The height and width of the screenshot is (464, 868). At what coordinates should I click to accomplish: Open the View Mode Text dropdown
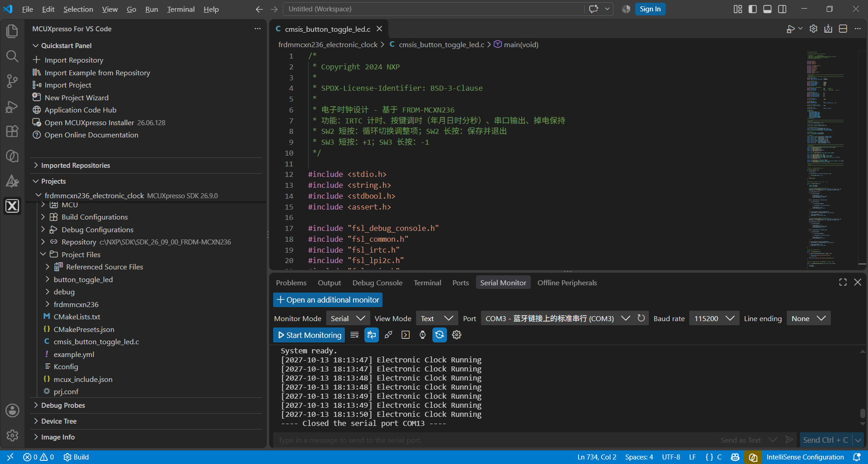[437, 318]
